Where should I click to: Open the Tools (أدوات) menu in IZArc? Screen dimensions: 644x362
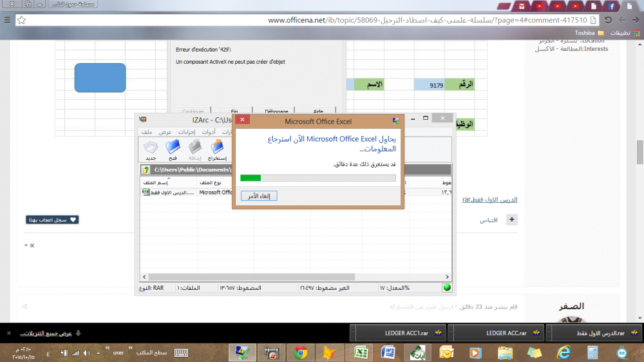coord(209,132)
